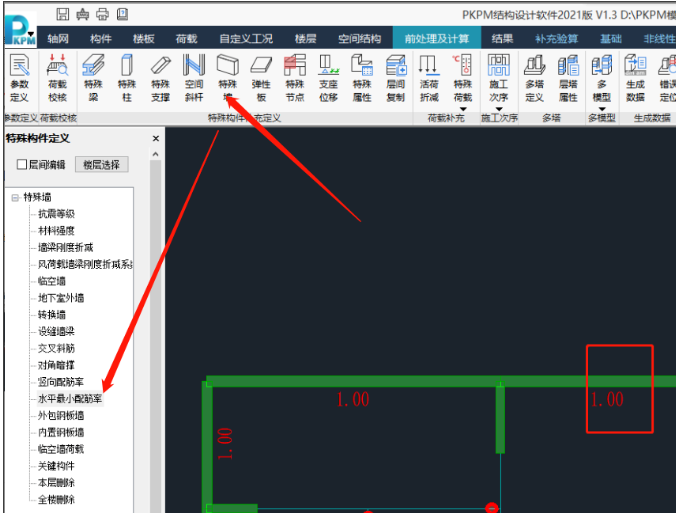This screenshot has width=676, height=513.
Task: Switch to the 前处理及计算 tab
Action: [437, 39]
